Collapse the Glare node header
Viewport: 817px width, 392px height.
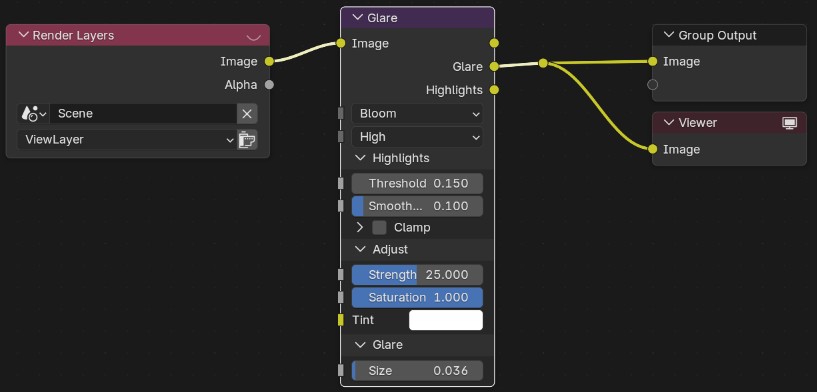pyautogui.click(x=357, y=18)
